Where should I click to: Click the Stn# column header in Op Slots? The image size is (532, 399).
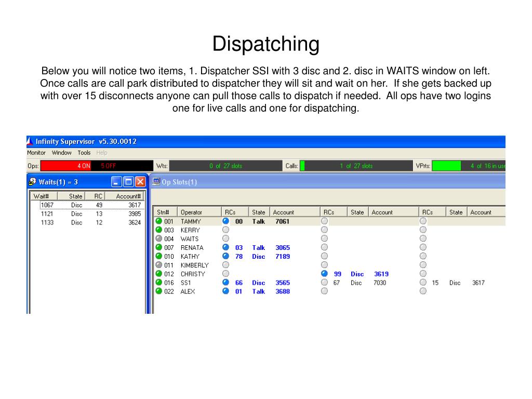click(x=166, y=212)
